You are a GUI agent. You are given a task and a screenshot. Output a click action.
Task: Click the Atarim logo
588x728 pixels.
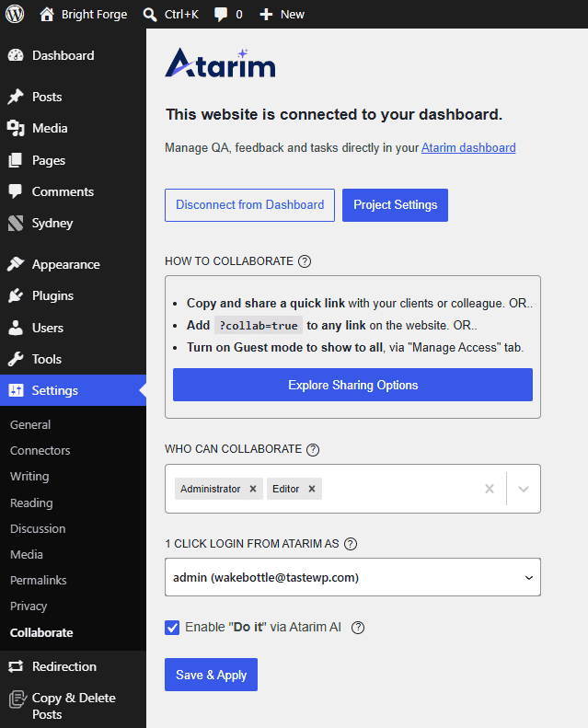point(220,63)
